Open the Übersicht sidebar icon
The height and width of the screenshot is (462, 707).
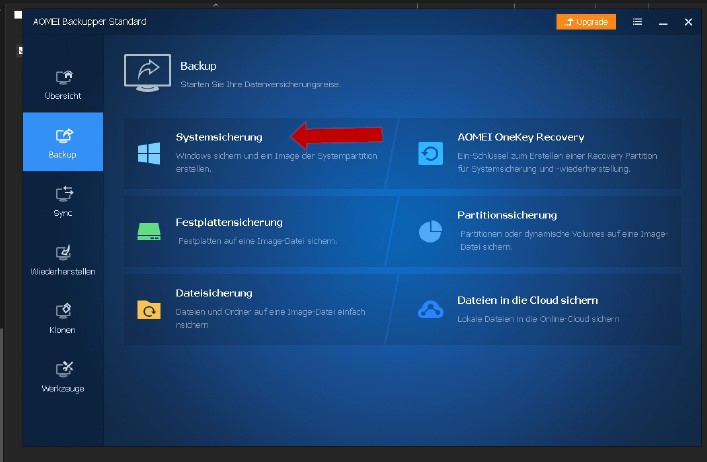(64, 78)
